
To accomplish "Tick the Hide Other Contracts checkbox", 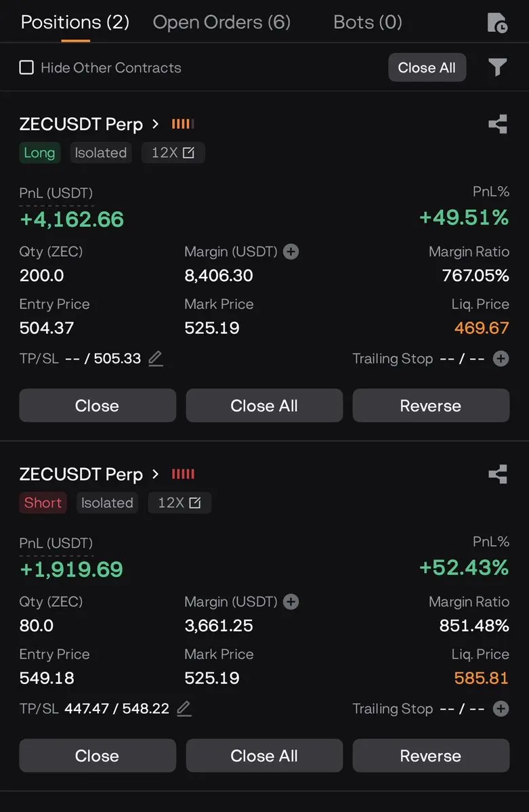I will click(x=26, y=67).
